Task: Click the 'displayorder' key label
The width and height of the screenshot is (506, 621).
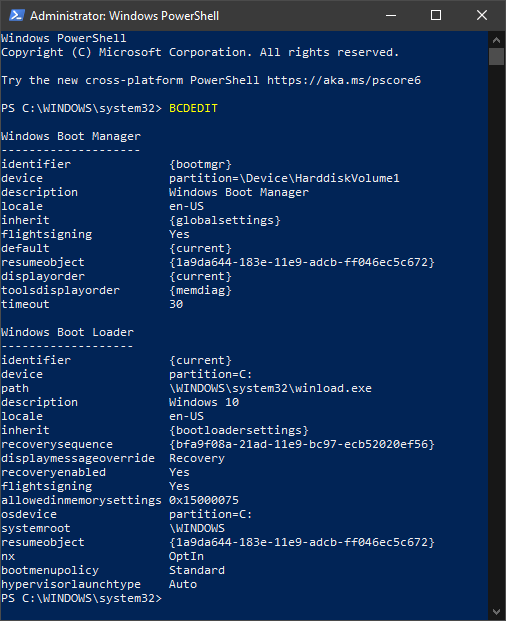Action: (x=43, y=276)
